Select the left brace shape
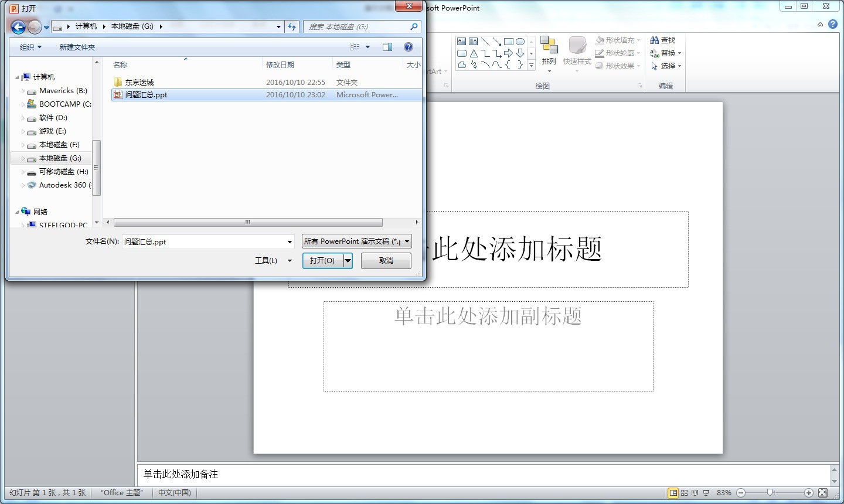The width and height of the screenshot is (844, 504). coord(509,65)
